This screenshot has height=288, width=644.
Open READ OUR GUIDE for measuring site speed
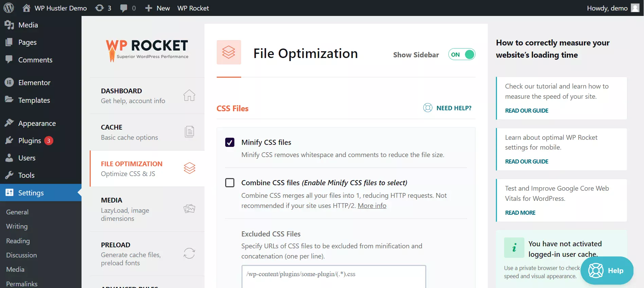[526, 111]
